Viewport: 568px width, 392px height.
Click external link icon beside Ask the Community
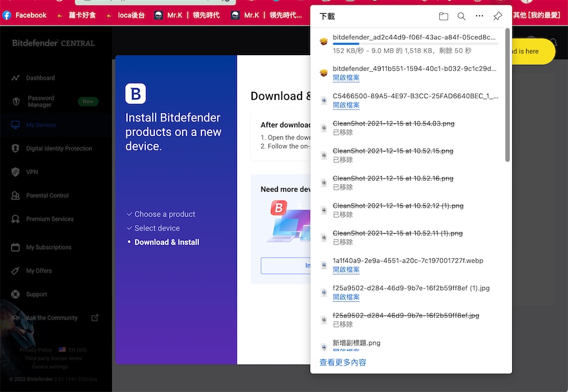coord(95,317)
